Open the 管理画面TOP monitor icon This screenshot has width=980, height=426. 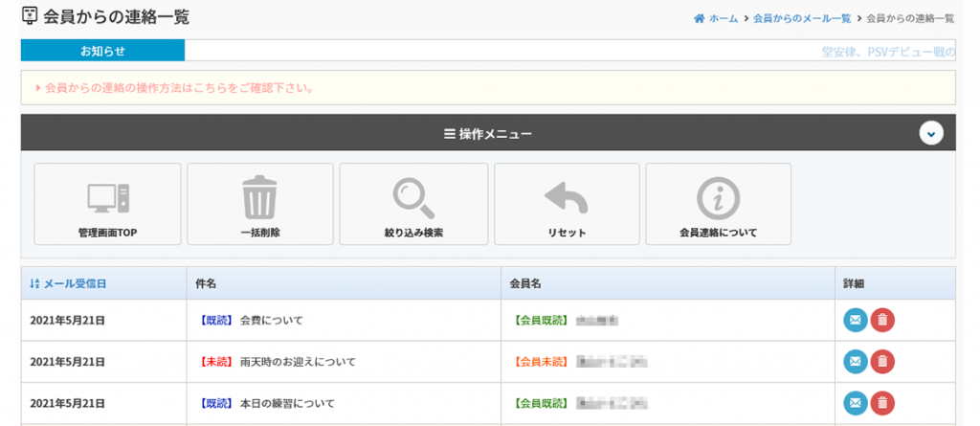pyautogui.click(x=107, y=198)
